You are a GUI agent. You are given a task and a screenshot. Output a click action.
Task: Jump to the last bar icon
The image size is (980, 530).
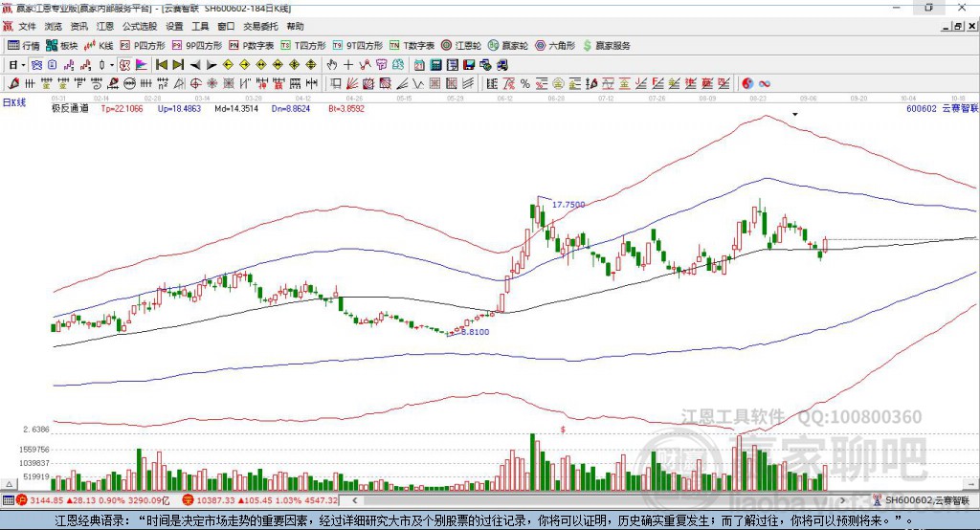(178, 65)
